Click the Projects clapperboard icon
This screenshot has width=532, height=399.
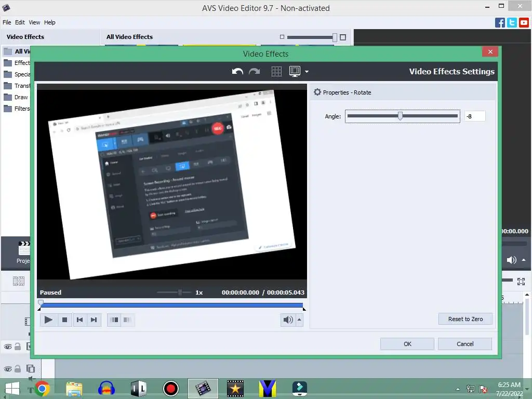[x=24, y=249]
